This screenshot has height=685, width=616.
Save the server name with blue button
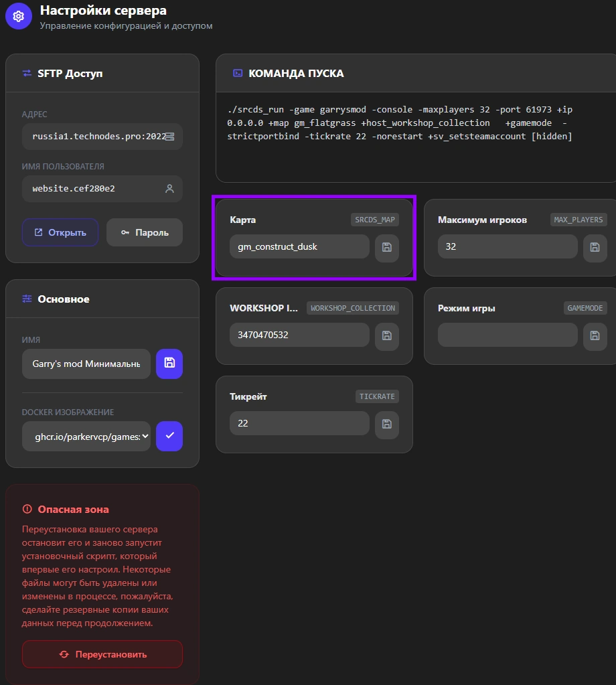click(x=169, y=364)
